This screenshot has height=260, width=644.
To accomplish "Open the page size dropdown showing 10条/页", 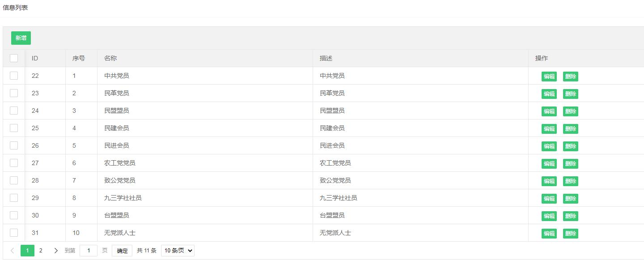I will click(x=177, y=251).
